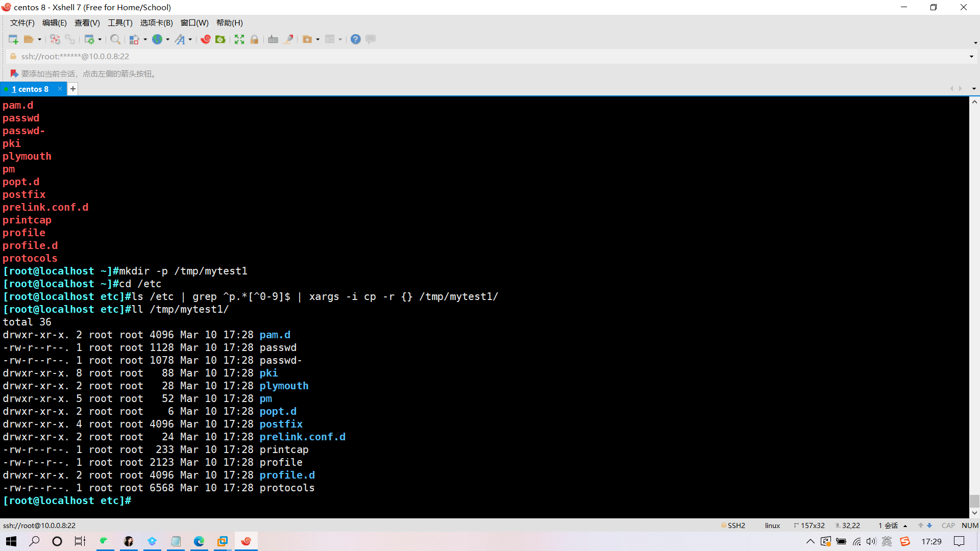This screenshot has height=551, width=980.
Task: Click the lock screen padlock icon
Action: click(254, 39)
